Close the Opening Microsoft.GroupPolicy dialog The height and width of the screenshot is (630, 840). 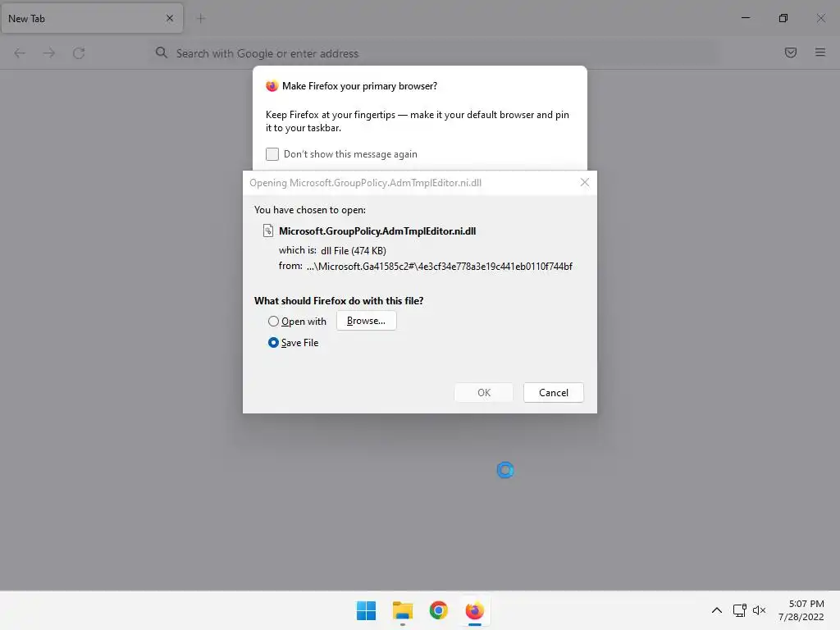(585, 183)
